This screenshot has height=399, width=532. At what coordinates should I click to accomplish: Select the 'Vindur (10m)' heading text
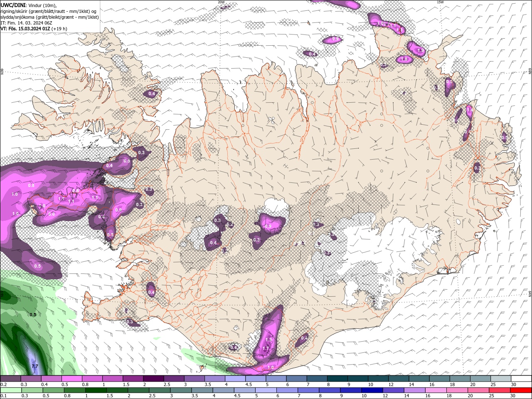click(42, 5)
